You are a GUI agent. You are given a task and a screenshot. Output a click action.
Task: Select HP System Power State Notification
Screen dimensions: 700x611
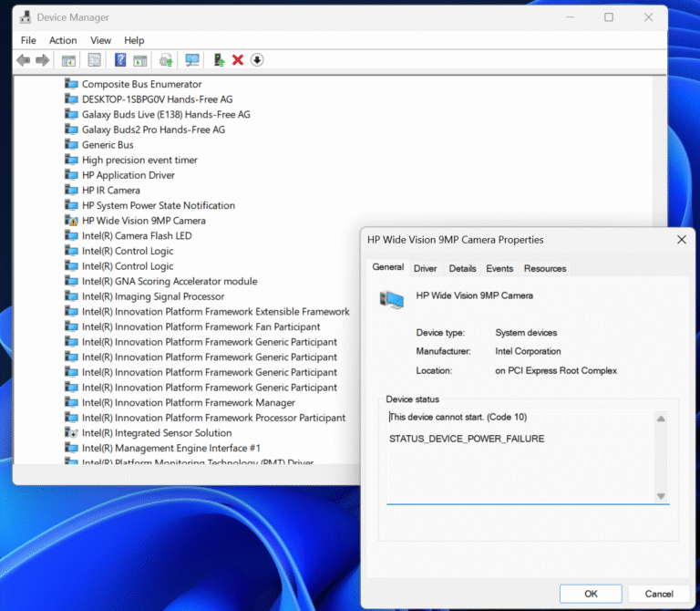159,205
